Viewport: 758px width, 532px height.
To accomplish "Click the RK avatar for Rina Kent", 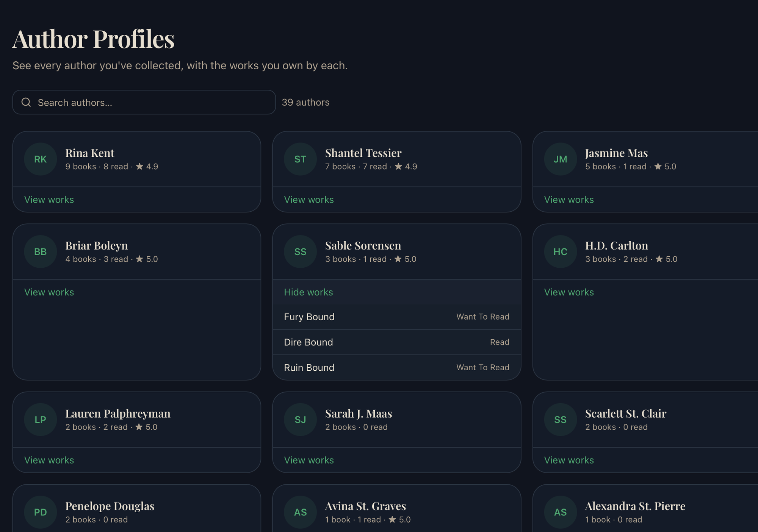I will pos(41,159).
